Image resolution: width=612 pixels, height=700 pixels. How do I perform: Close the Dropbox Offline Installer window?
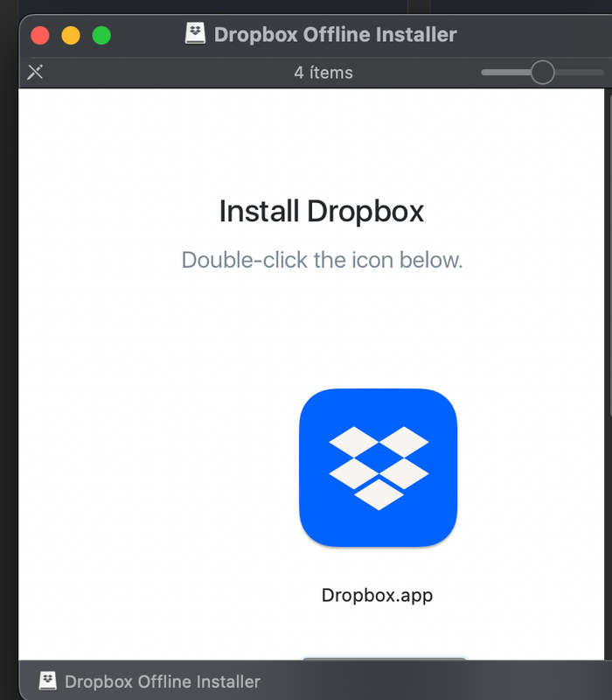coord(40,35)
